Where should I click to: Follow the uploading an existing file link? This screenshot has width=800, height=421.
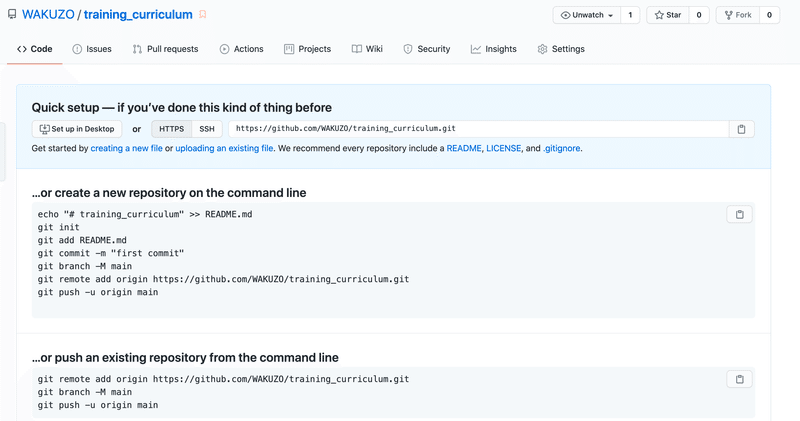point(224,148)
